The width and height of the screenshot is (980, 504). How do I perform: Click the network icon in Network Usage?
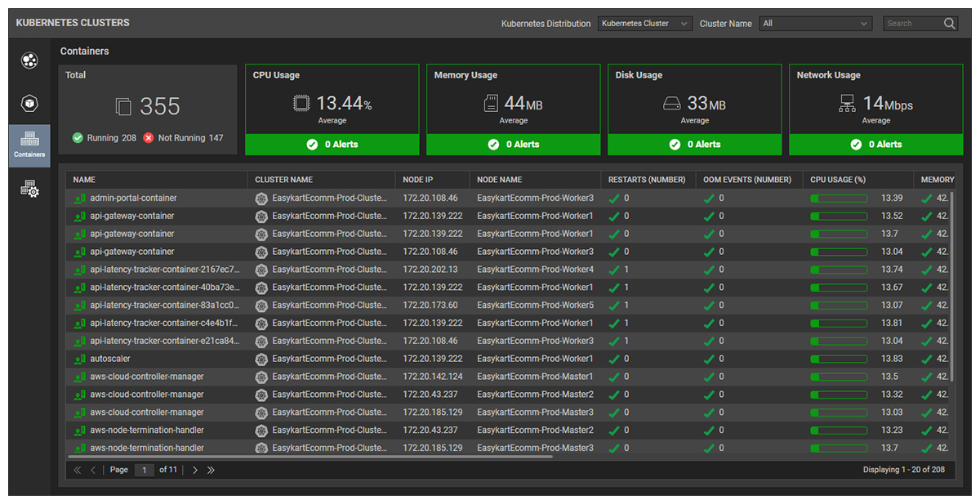click(x=848, y=104)
